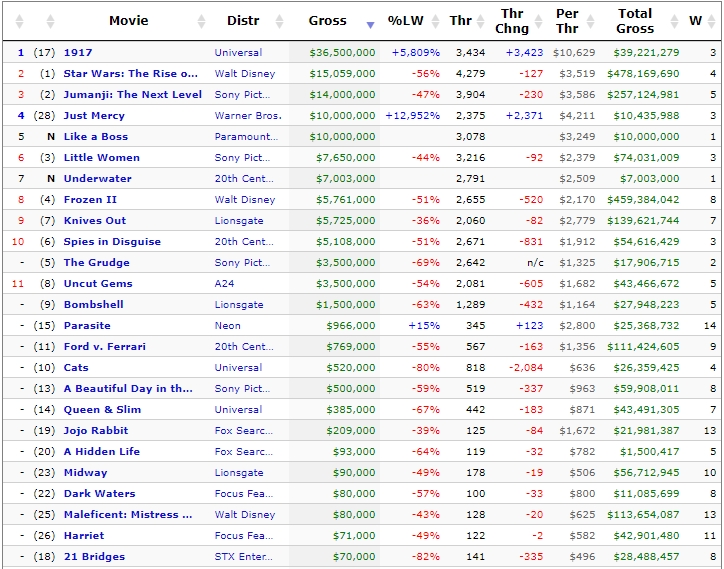
Task: Select the $36,500,000 gross value
Action: [342, 53]
